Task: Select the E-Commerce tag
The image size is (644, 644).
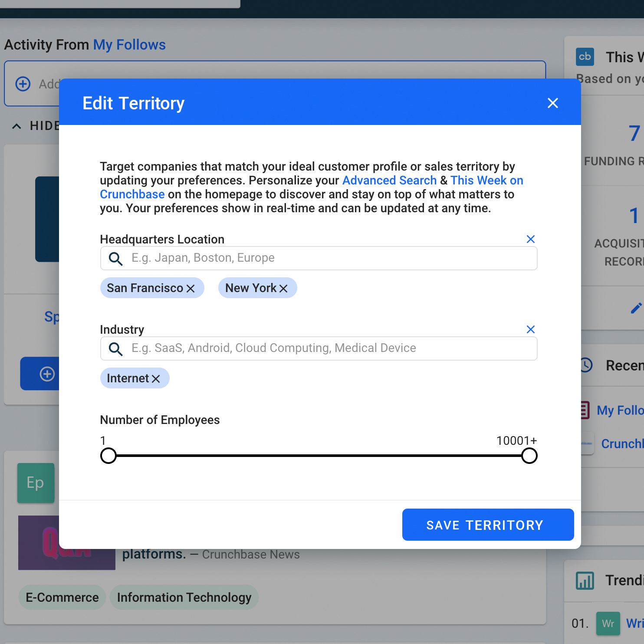Action: [x=62, y=598]
